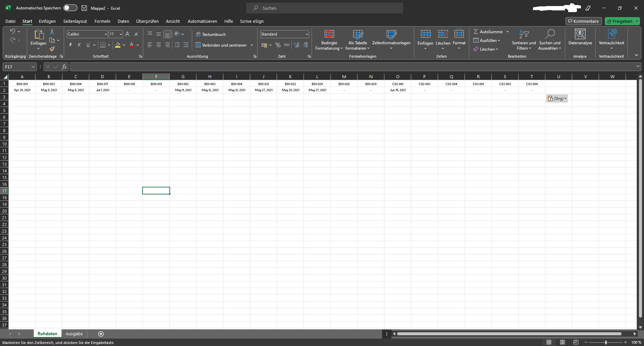The width and height of the screenshot is (644, 346).
Task: Open the Daten ribbon tab
Action: pos(123,21)
